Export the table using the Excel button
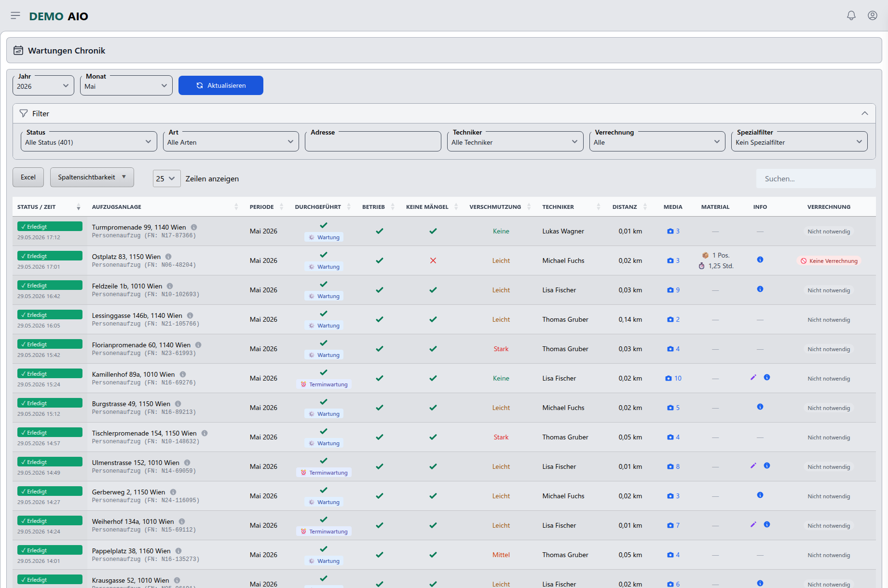Screen dimensions: 888x588 (28, 177)
